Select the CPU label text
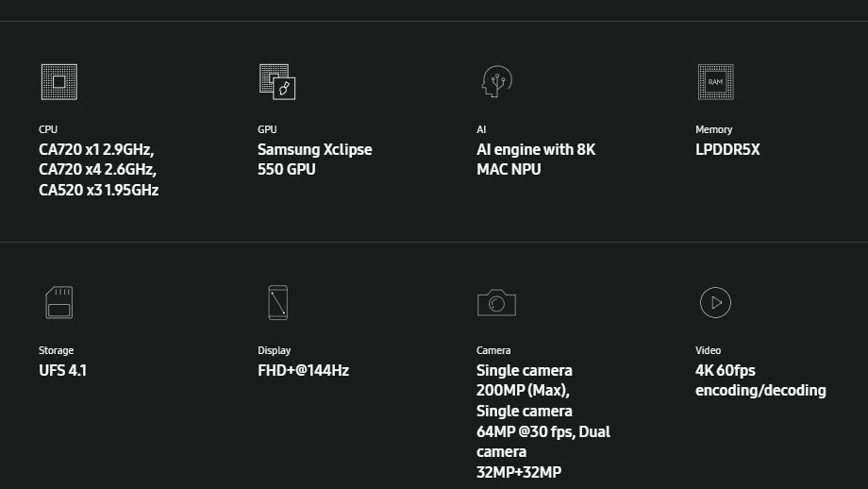 coord(48,129)
